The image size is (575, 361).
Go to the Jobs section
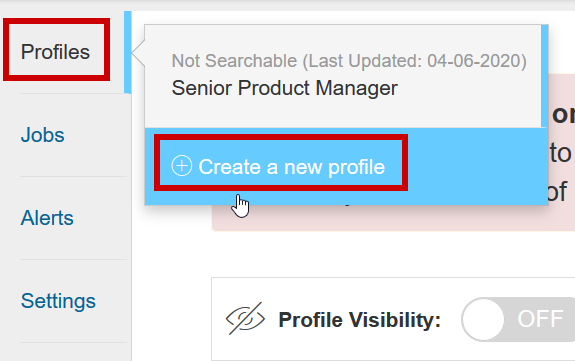click(x=43, y=135)
